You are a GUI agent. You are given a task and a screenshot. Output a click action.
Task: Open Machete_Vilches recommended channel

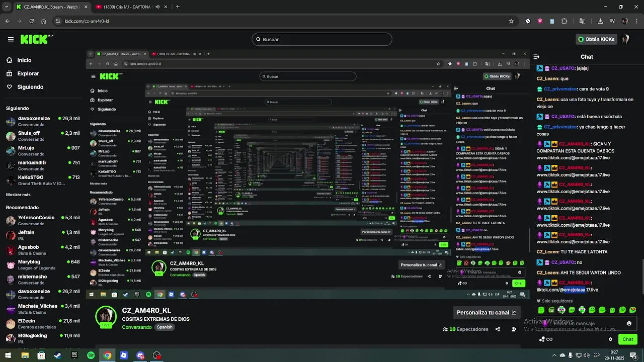tap(43, 309)
